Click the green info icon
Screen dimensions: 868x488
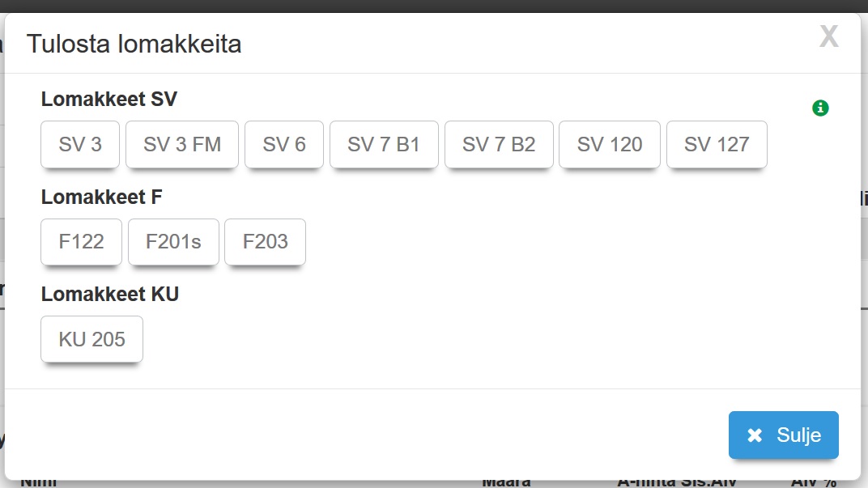point(820,108)
